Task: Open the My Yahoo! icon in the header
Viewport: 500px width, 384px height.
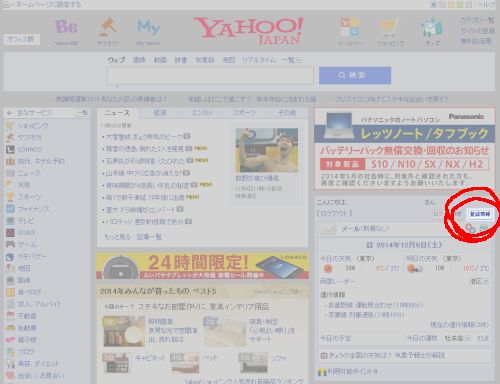Action: pos(148,27)
